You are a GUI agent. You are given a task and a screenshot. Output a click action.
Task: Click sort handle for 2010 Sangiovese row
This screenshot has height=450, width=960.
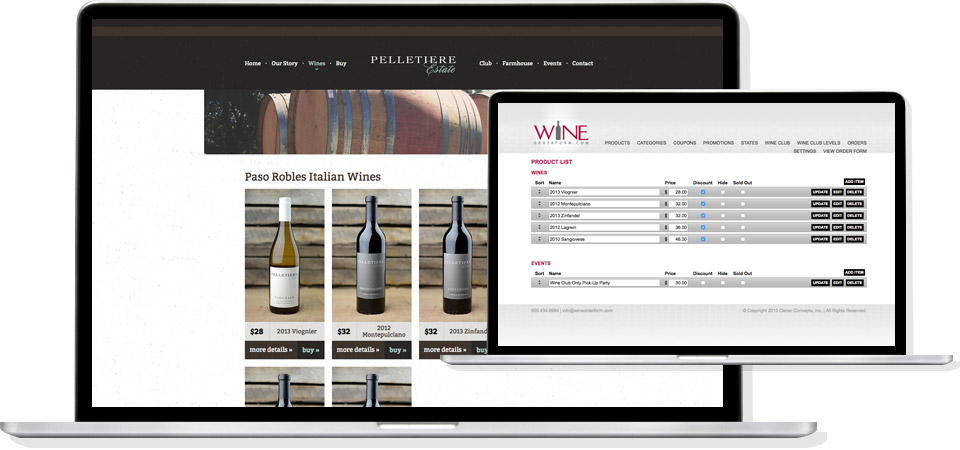click(539, 239)
